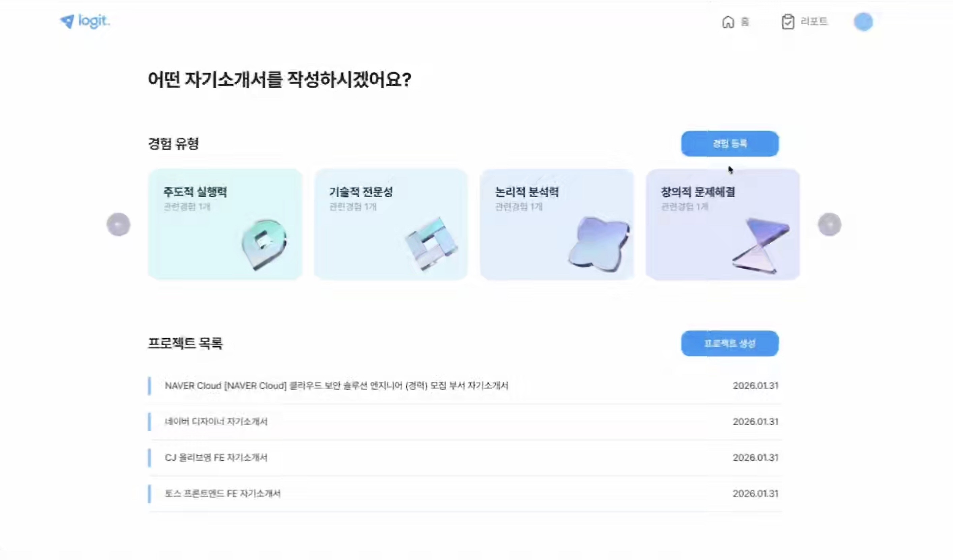
Task: Open NAVER Cloud 자기소개서 project
Action: point(336,386)
